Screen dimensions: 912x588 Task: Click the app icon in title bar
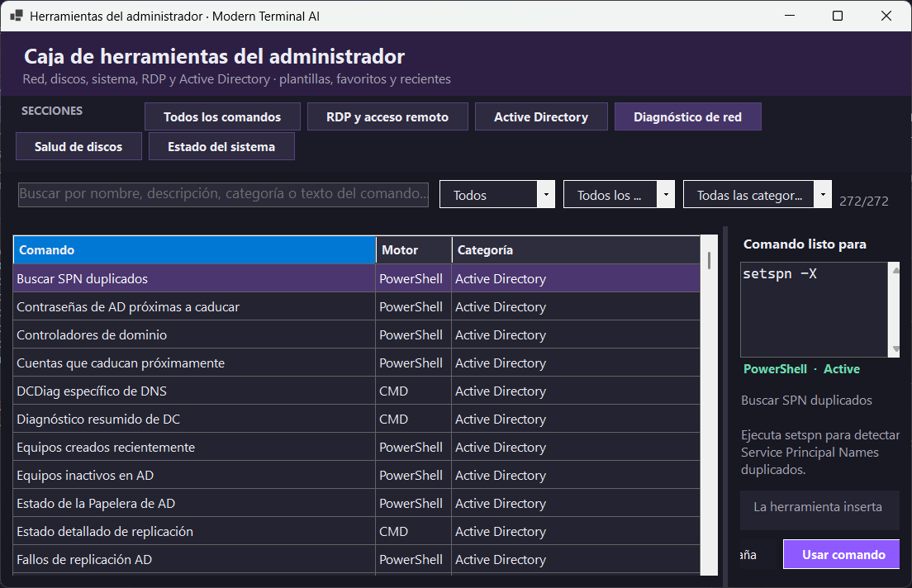pos(17,16)
